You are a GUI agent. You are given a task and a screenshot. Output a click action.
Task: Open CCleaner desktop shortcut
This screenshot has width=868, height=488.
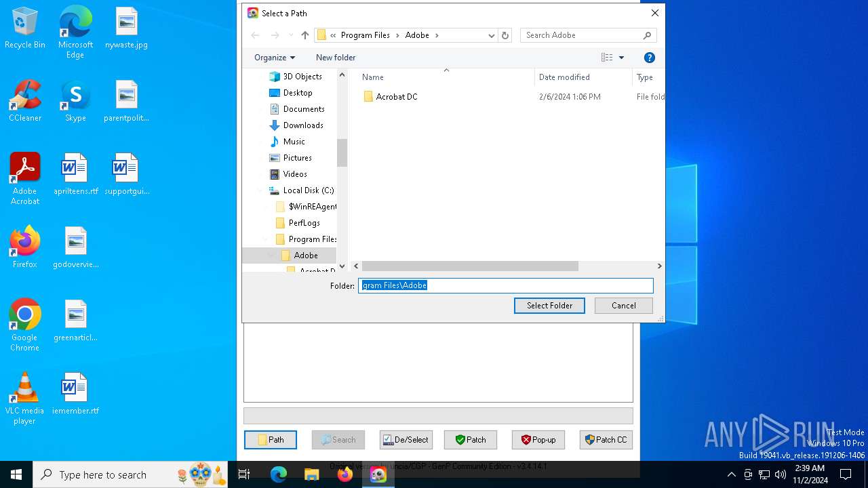(x=25, y=101)
